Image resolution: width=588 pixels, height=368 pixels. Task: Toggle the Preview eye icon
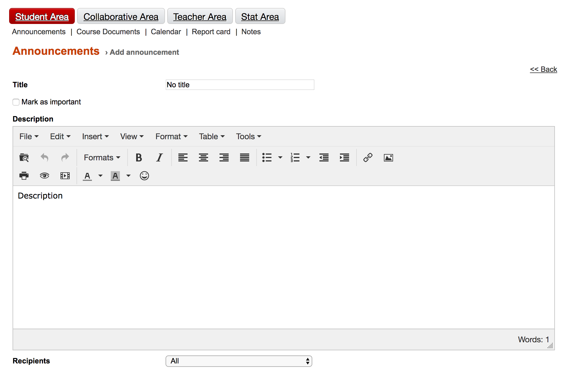pyautogui.click(x=45, y=176)
